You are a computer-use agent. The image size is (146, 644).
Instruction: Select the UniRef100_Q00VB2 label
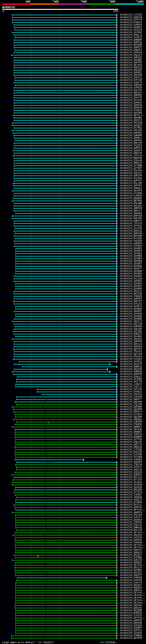[x=131, y=379]
